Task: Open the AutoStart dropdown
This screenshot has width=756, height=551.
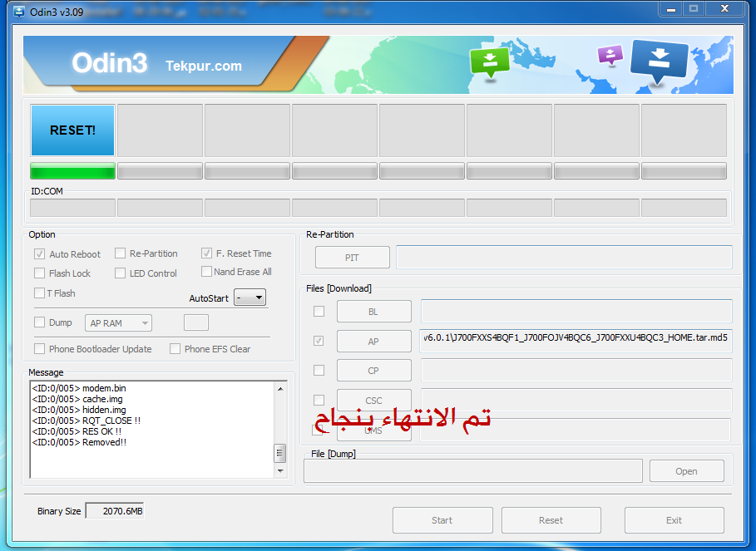Action: pyautogui.click(x=250, y=298)
